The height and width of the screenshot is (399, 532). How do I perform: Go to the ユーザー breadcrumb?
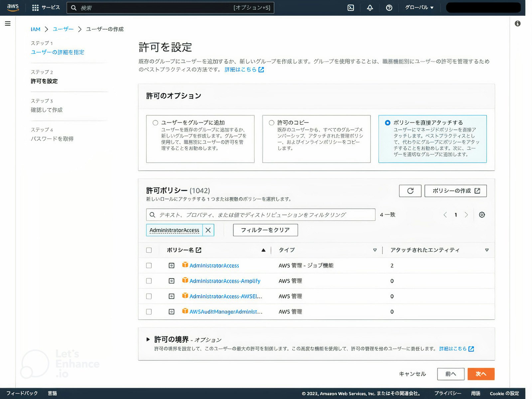(63, 29)
